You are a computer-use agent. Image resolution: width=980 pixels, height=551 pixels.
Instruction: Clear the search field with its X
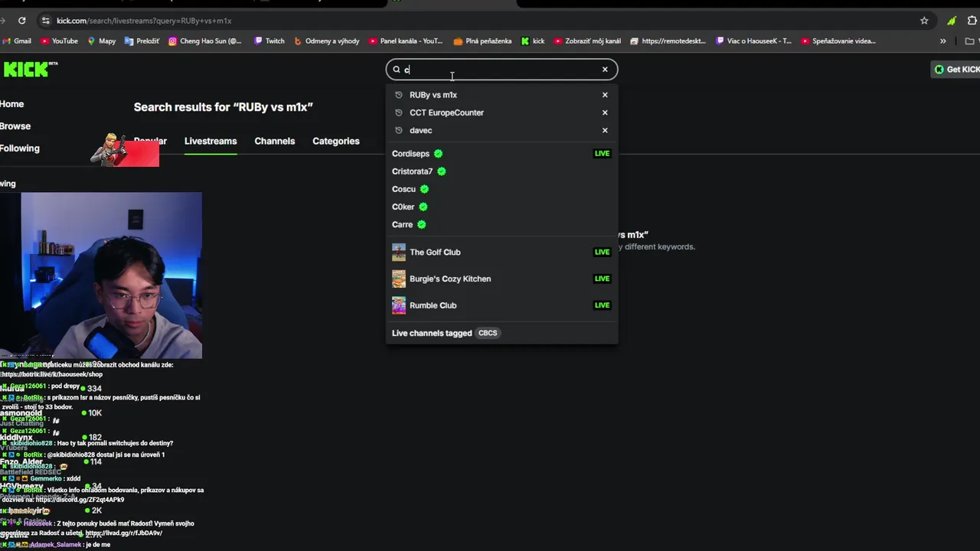click(x=605, y=70)
